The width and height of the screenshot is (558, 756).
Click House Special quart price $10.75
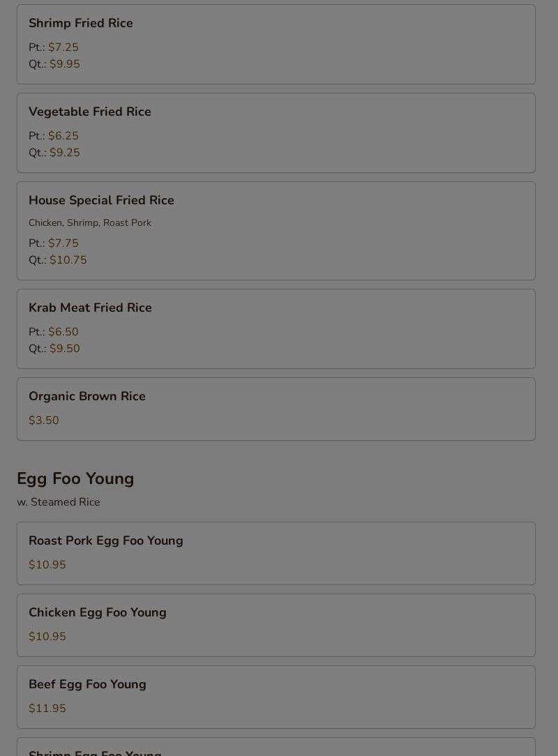pos(68,260)
